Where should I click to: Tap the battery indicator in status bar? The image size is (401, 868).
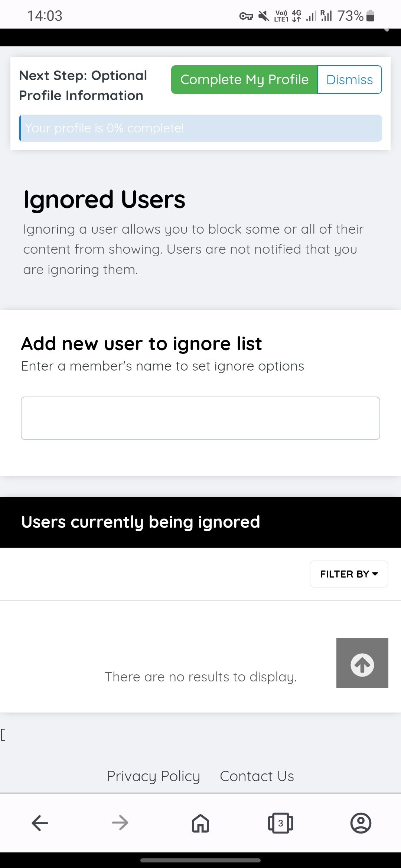(370, 16)
